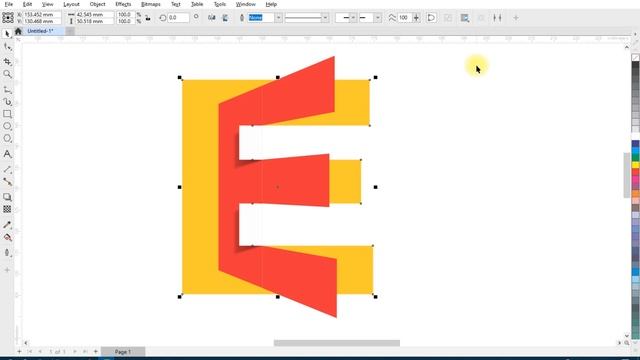Choose the Connector line tool
The height and width of the screenshot is (360, 640).
pos(7,182)
